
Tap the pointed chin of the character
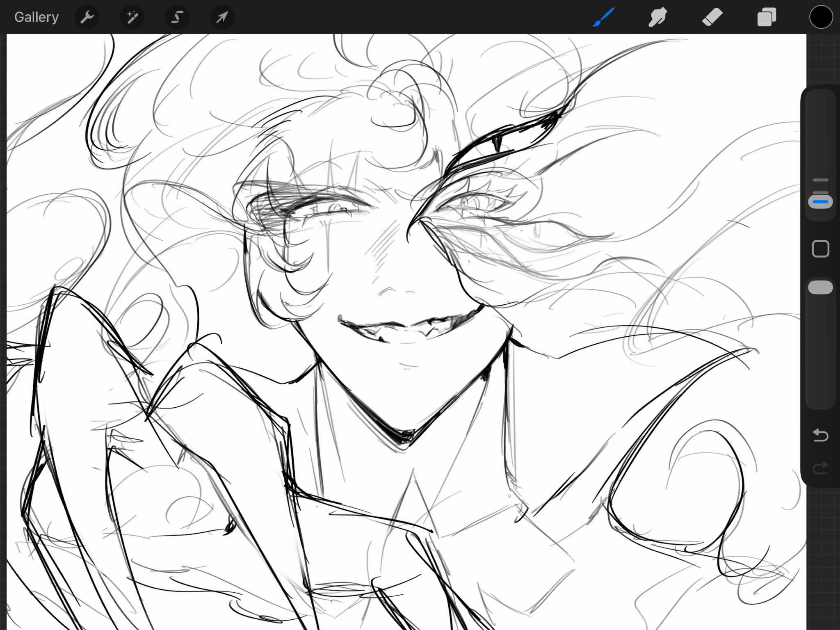404,439
